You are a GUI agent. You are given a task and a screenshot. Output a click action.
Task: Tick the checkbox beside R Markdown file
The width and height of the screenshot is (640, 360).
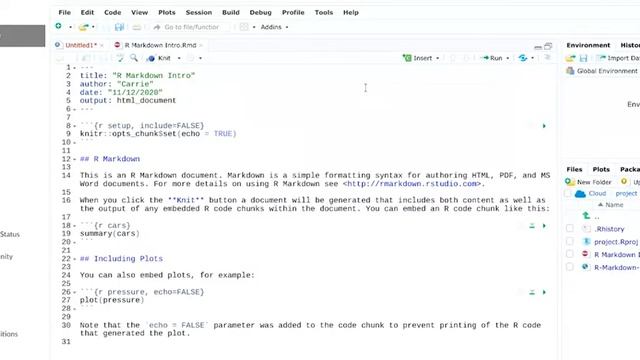[570, 254]
